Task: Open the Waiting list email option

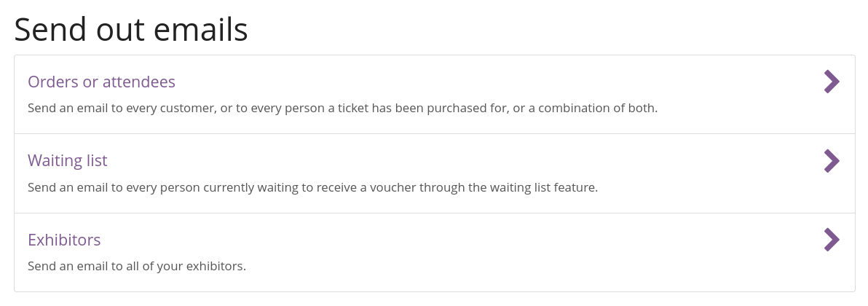Action: [x=68, y=160]
